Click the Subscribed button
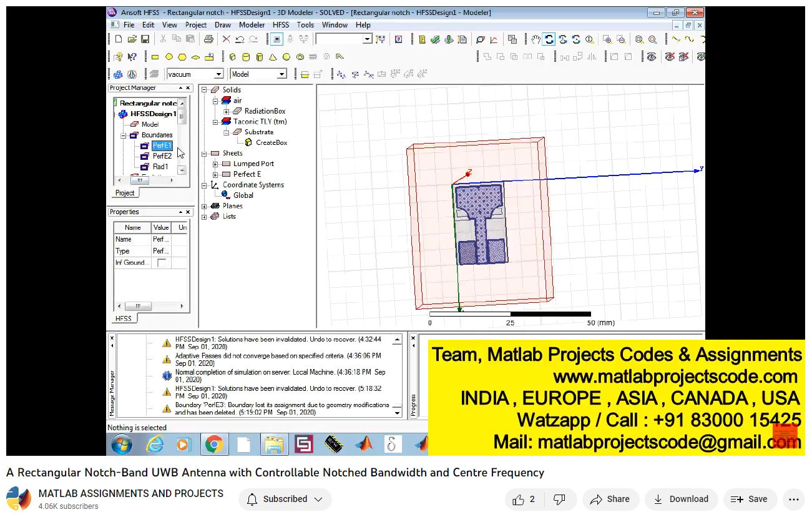 (285, 499)
